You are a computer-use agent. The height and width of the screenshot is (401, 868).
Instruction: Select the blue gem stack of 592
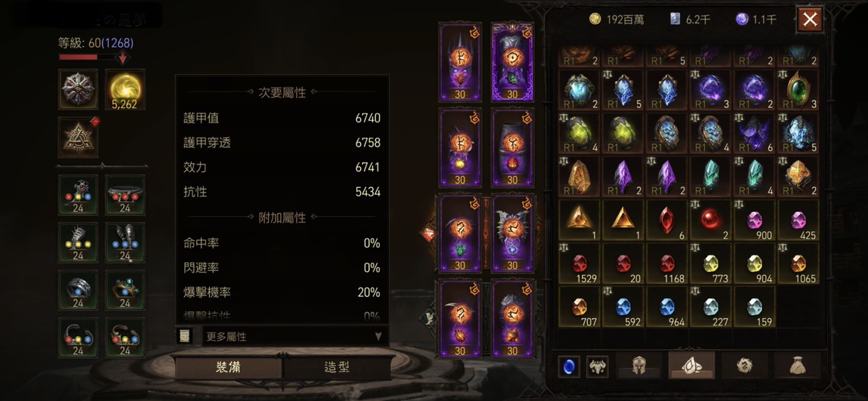click(x=623, y=307)
